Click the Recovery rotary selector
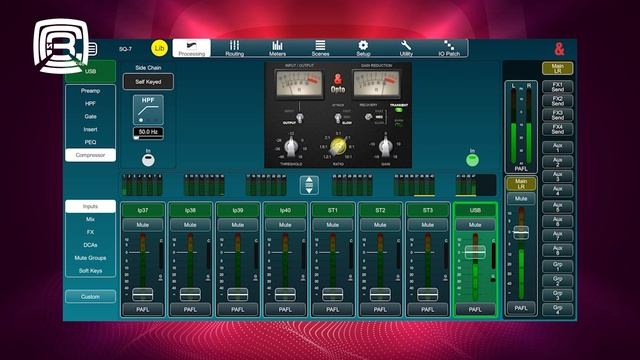The width and height of the screenshot is (640, 360). pyautogui.click(x=369, y=117)
